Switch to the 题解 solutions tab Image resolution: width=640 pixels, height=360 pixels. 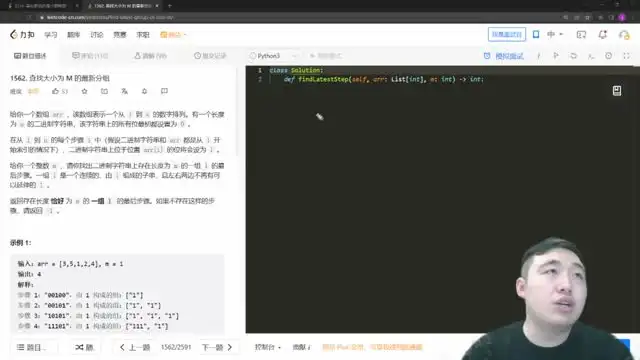point(150,56)
